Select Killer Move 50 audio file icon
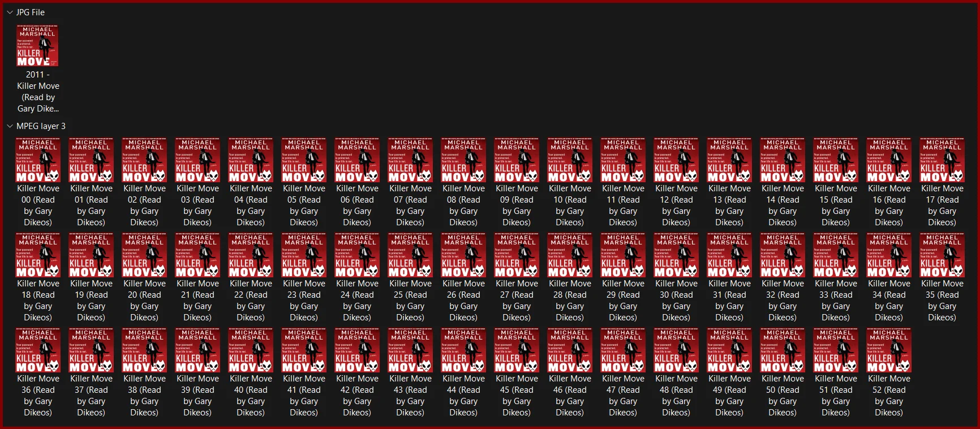Screen dimensions: 980x429 pos(783,350)
